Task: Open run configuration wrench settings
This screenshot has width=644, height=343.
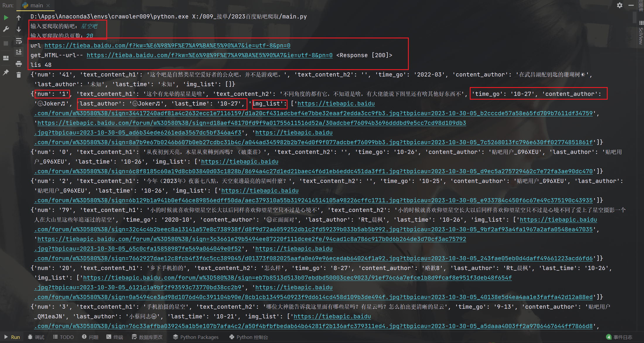Action: tap(6, 29)
